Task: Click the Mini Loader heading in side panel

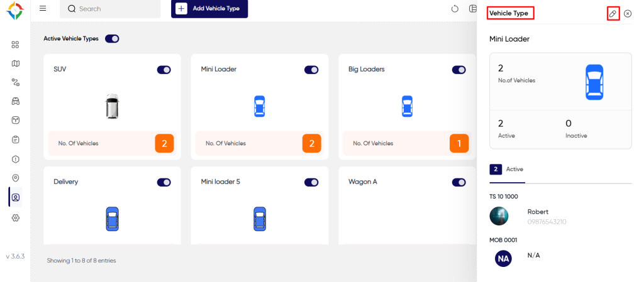Action: (509, 40)
